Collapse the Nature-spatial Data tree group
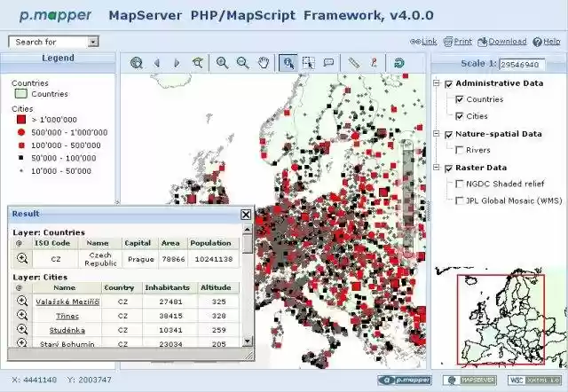This screenshot has width=568, height=392. [437, 134]
